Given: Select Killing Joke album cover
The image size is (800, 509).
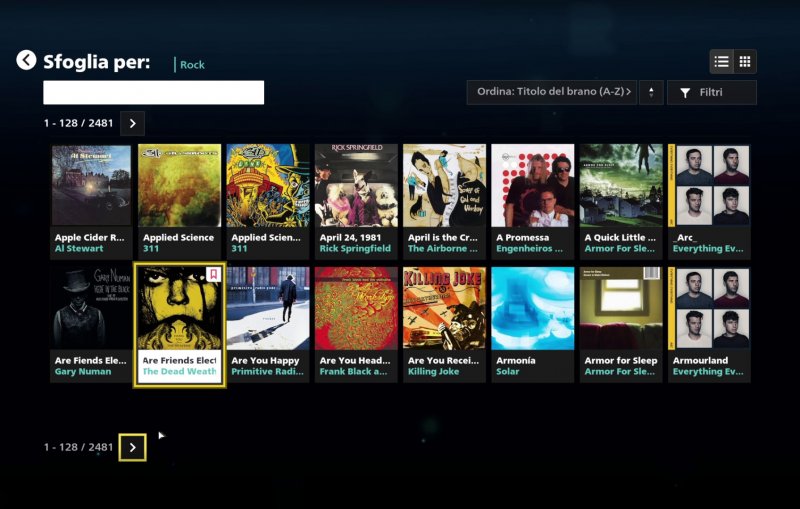Looking at the screenshot, I should pos(444,308).
